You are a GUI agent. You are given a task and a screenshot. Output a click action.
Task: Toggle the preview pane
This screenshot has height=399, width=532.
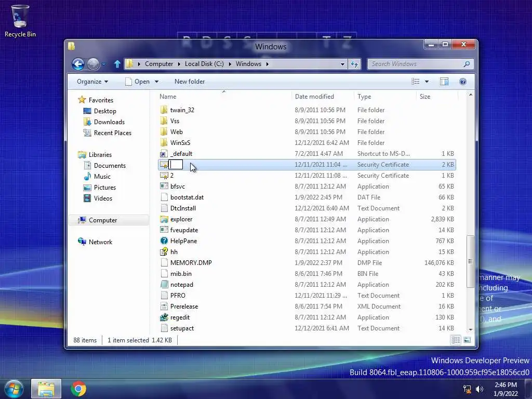click(x=444, y=82)
